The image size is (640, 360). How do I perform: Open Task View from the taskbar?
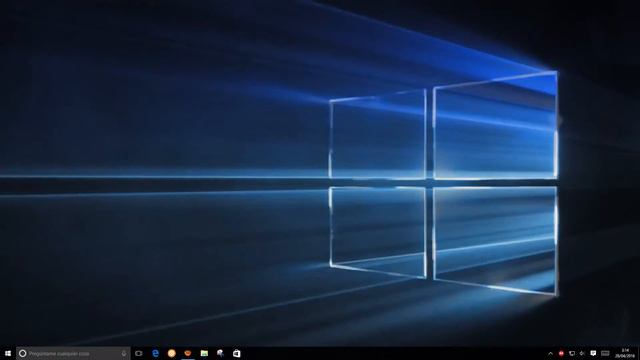click(x=139, y=353)
